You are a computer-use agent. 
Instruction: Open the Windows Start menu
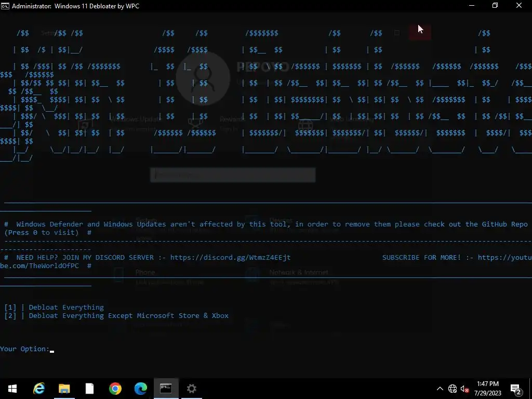pos(12,389)
